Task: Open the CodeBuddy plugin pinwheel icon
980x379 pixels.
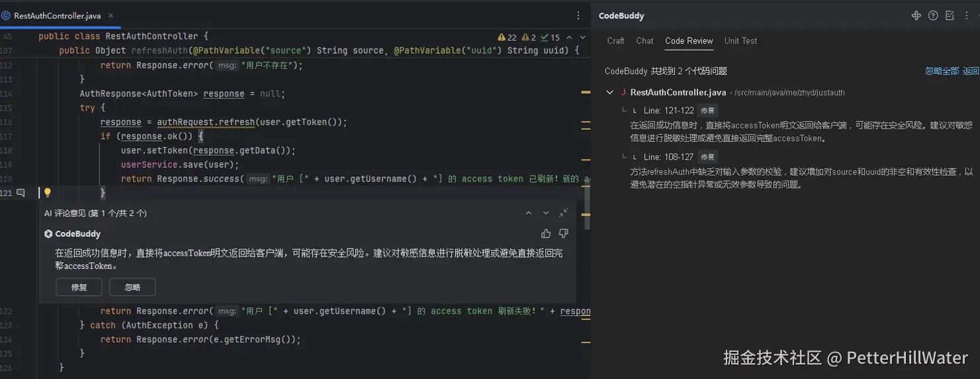Action: 916,15
